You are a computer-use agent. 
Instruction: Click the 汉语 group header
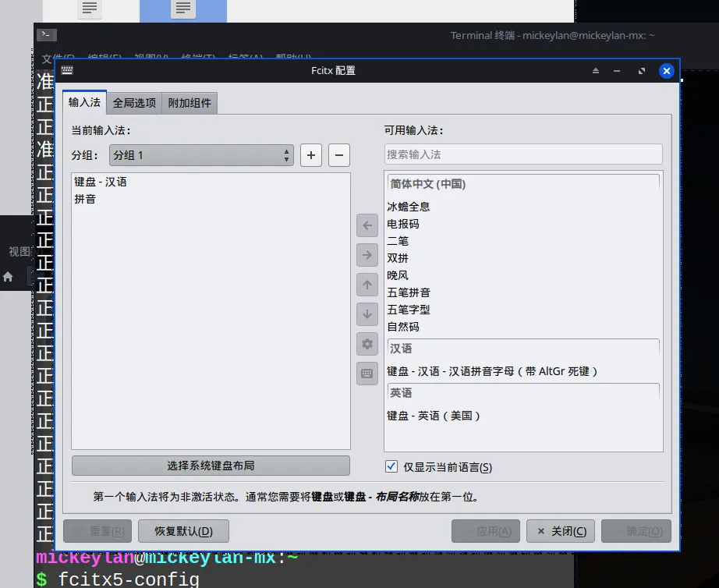click(x=523, y=348)
